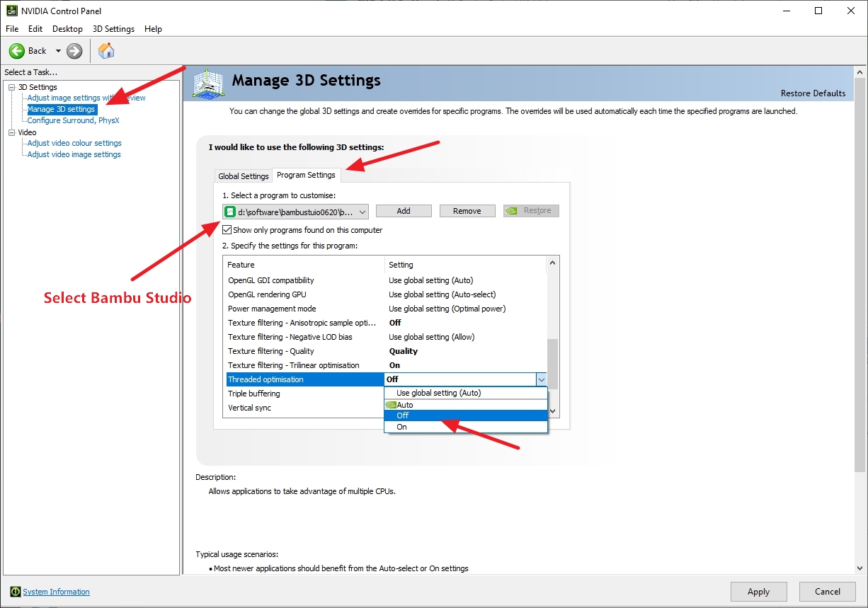
Task: Open the Edit menu
Action: (35, 29)
